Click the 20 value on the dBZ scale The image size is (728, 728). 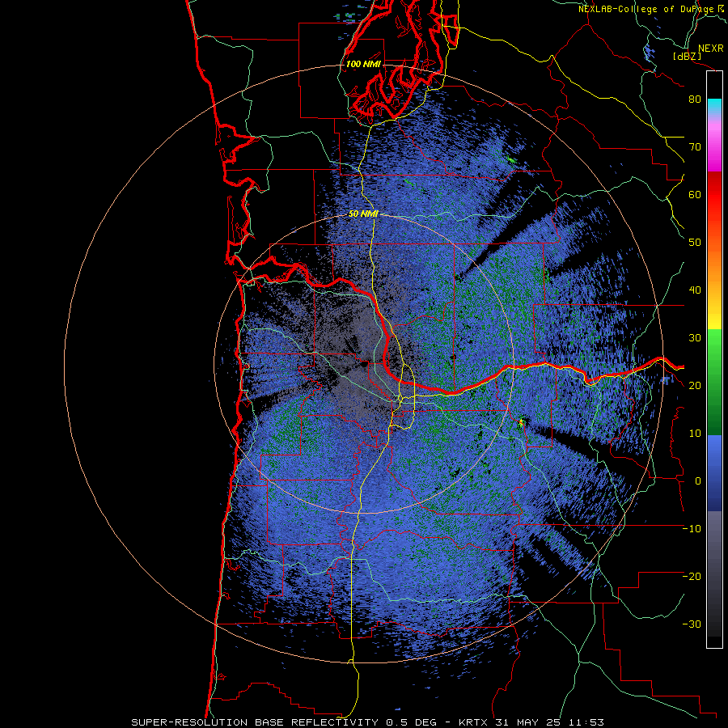695,386
